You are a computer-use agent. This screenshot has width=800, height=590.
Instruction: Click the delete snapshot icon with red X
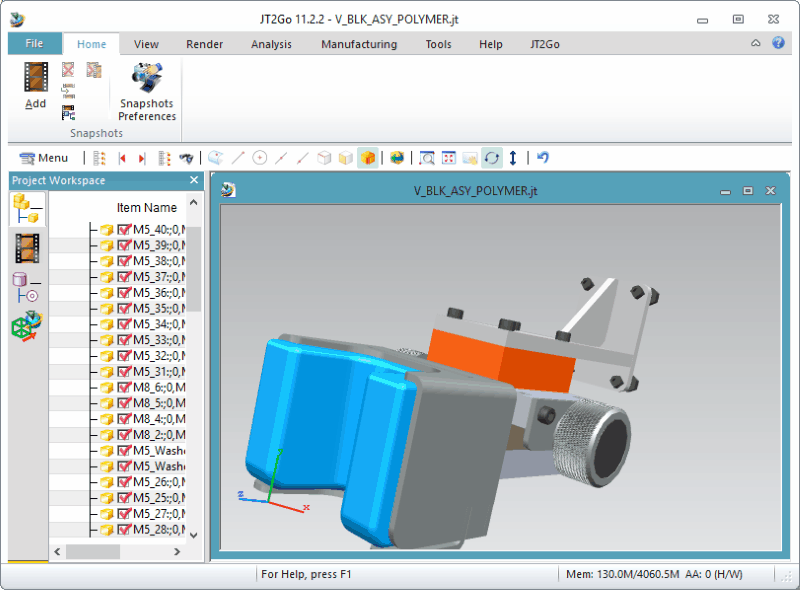pyautogui.click(x=68, y=69)
